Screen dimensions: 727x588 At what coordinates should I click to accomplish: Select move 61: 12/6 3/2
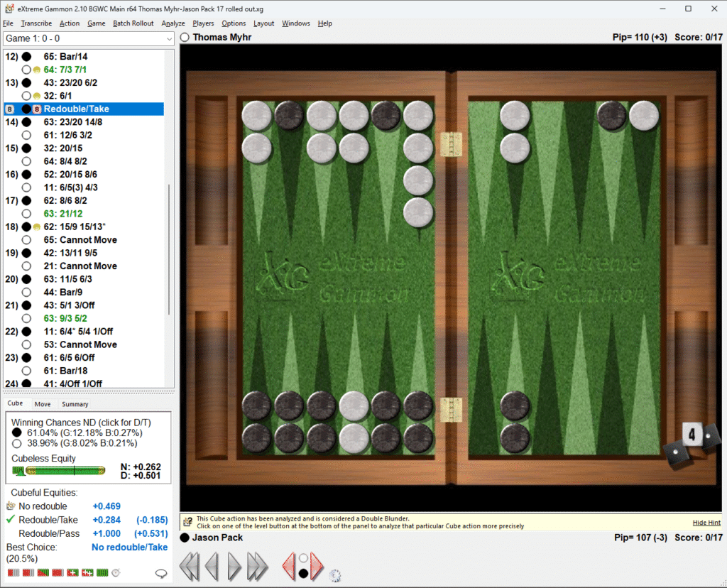coord(67,135)
